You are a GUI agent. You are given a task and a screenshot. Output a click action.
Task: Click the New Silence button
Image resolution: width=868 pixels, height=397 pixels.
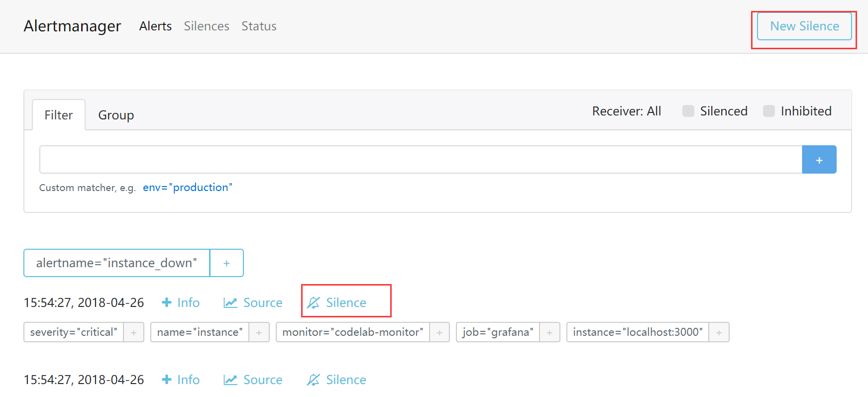(804, 26)
